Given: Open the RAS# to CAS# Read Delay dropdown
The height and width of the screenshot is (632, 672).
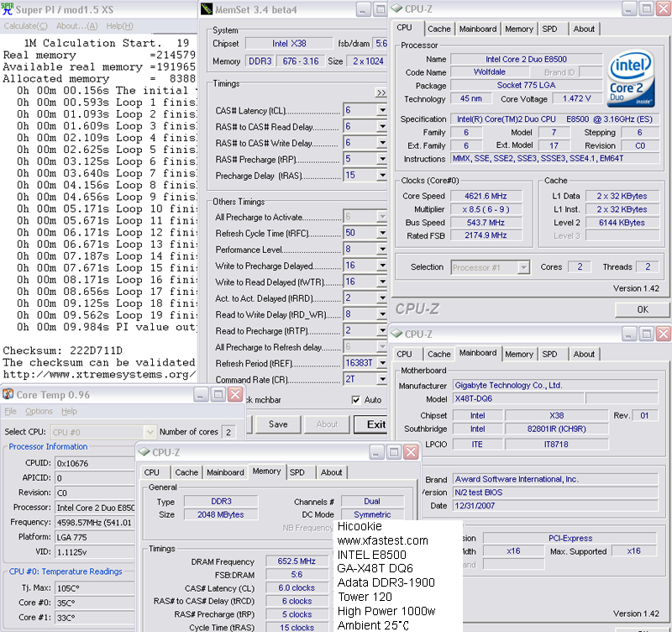Looking at the screenshot, I should coord(382,127).
